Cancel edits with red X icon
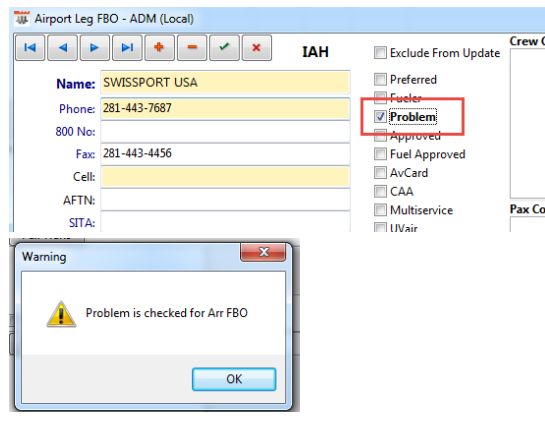 pos(257,48)
